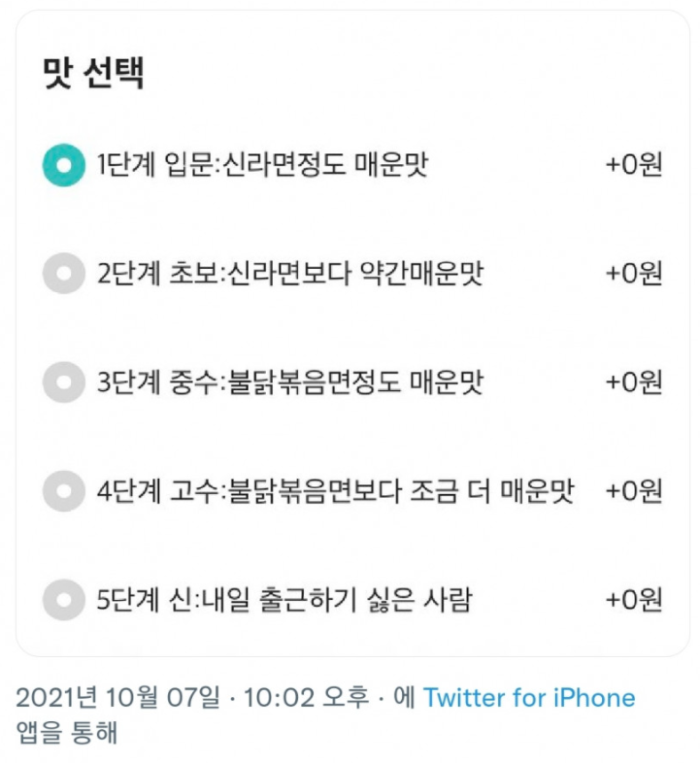This screenshot has height=763, width=700.
Task: Click the '불닭볶음면보다 조금 더 매운맛' label
Action: tap(335, 491)
